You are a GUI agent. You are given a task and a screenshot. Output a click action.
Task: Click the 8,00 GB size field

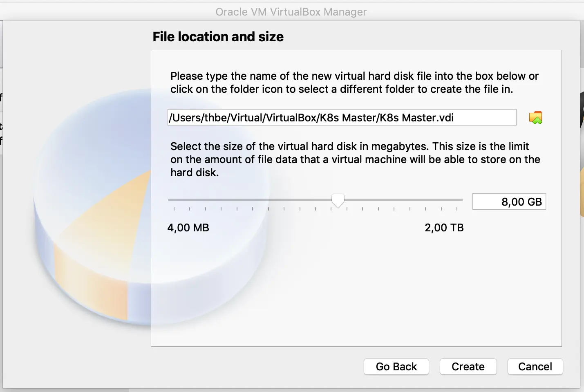pos(509,201)
